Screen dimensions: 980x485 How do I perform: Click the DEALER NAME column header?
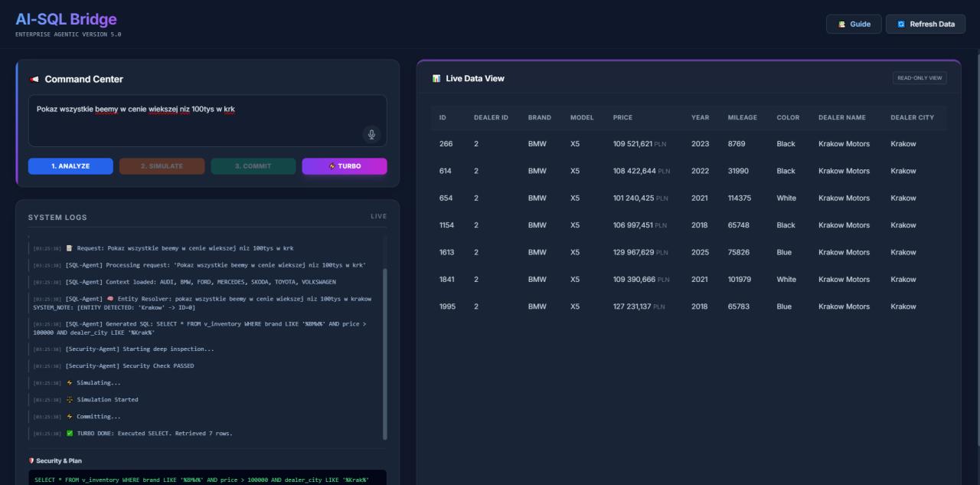(x=842, y=118)
